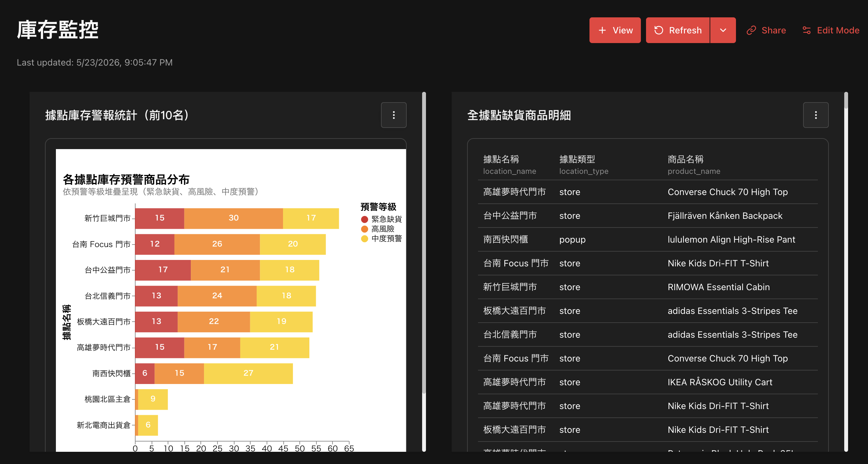
Task: Click the right panel vertical scrollbar
Action: click(846, 100)
